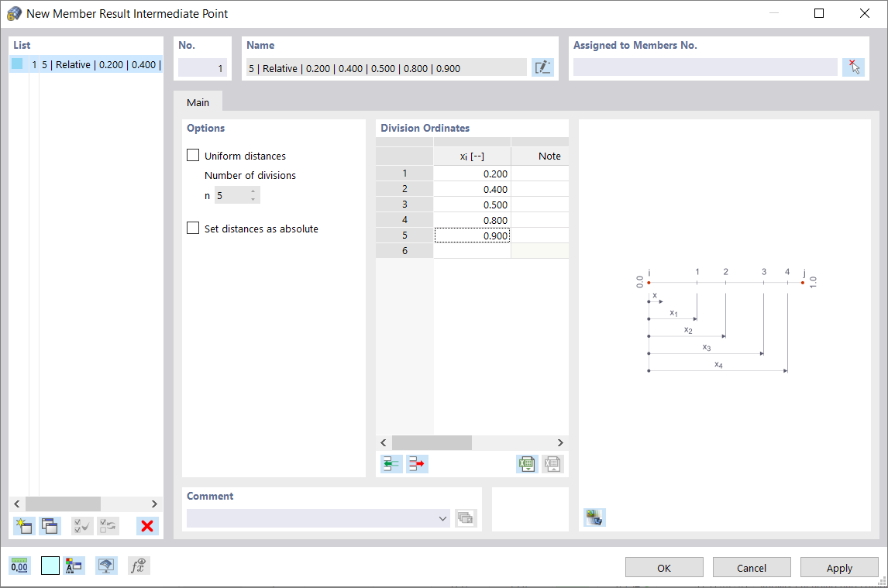Viewport: 888px width, 588px height.
Task: Apply the current settings
Action: pyautogui.click(x=839, y=567)
